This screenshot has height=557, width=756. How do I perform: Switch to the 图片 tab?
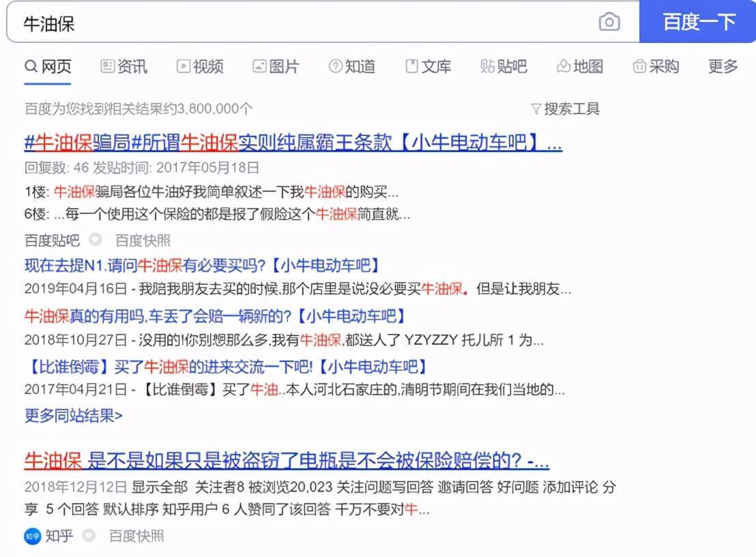[276, 66]
